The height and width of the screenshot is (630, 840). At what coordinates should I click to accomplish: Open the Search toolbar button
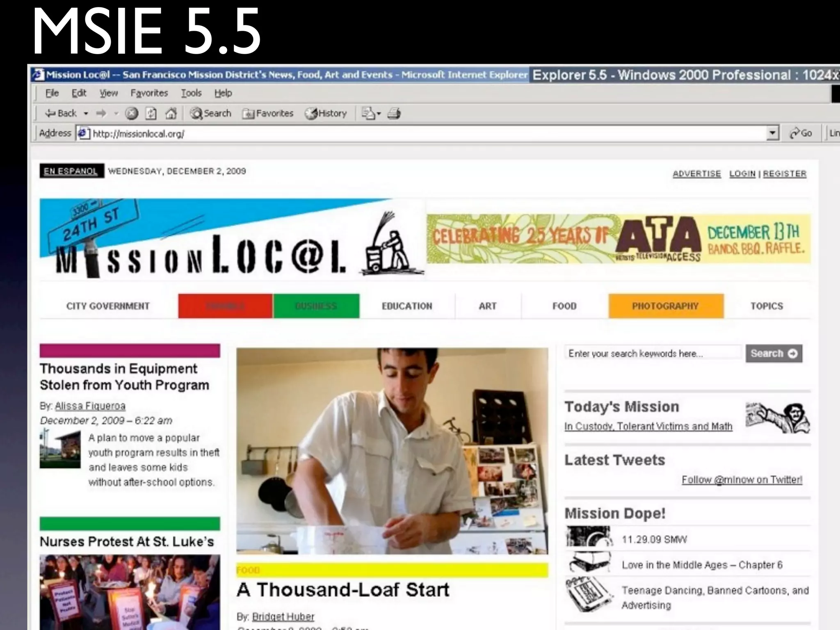click(x=211, y=113)
